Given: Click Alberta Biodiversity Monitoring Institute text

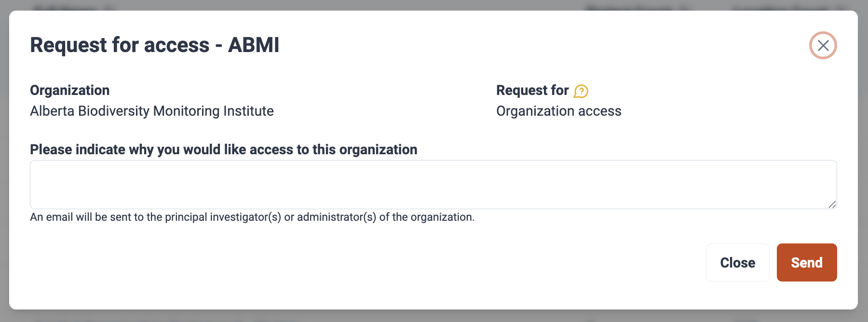Looking at the screenshot, I should pyautogui.click(x=152, y=111).
